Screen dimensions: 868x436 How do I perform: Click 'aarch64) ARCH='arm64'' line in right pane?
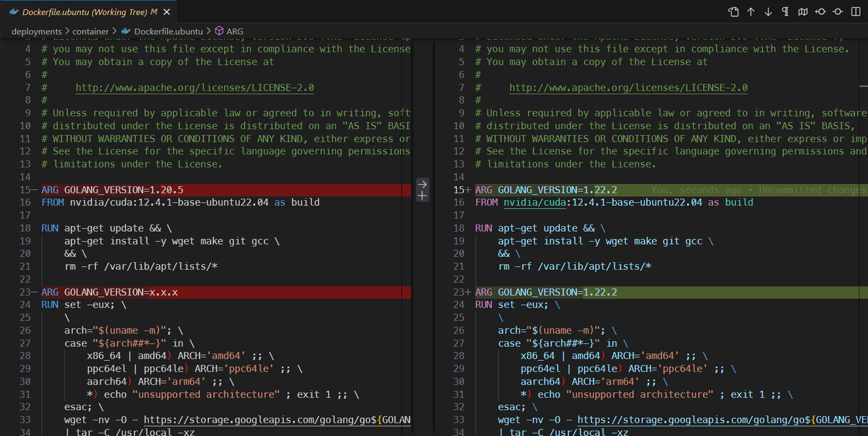[x=580, y=381]
